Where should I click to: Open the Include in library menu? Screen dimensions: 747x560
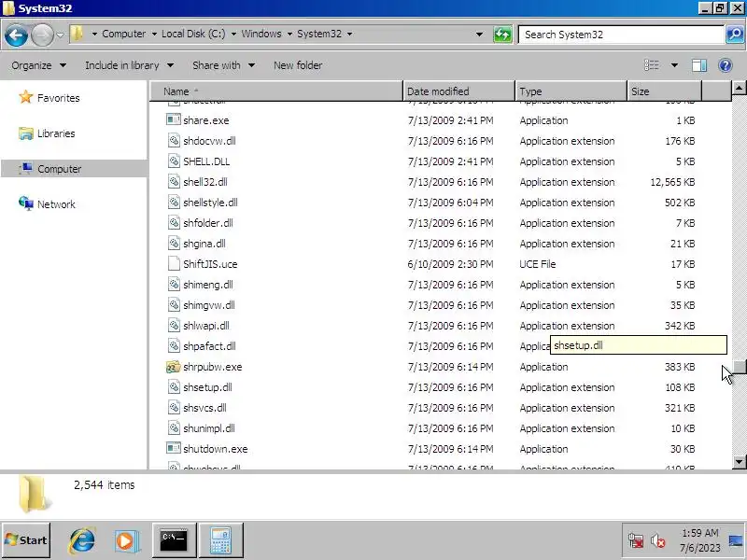pos(129,65)
